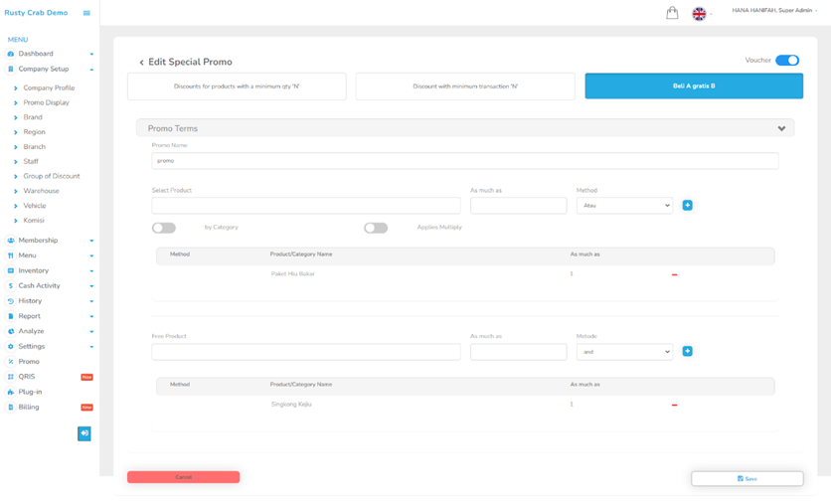
Task: Expand the Report submenu arrow
Action: click(x=91, y=316)
